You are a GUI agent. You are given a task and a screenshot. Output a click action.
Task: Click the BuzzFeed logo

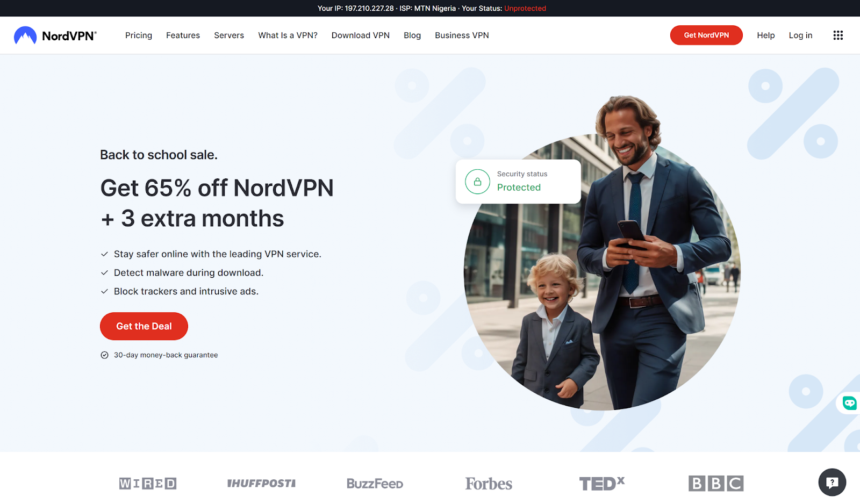click(x=375, y=484)
